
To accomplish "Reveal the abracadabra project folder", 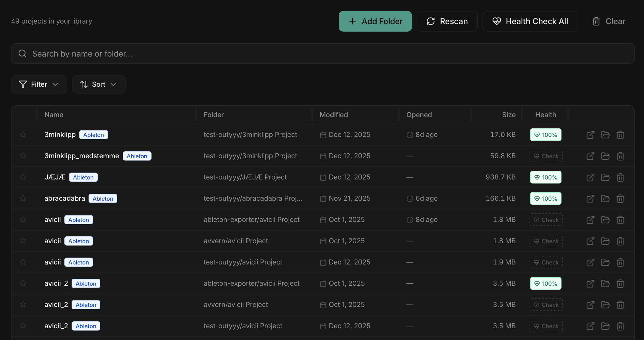I will pos(605,198).
